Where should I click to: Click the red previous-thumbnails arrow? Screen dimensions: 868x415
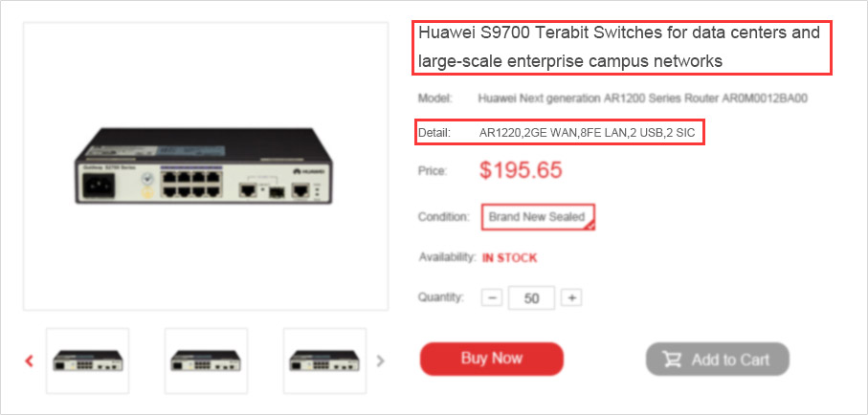click(x=30, y=361)
